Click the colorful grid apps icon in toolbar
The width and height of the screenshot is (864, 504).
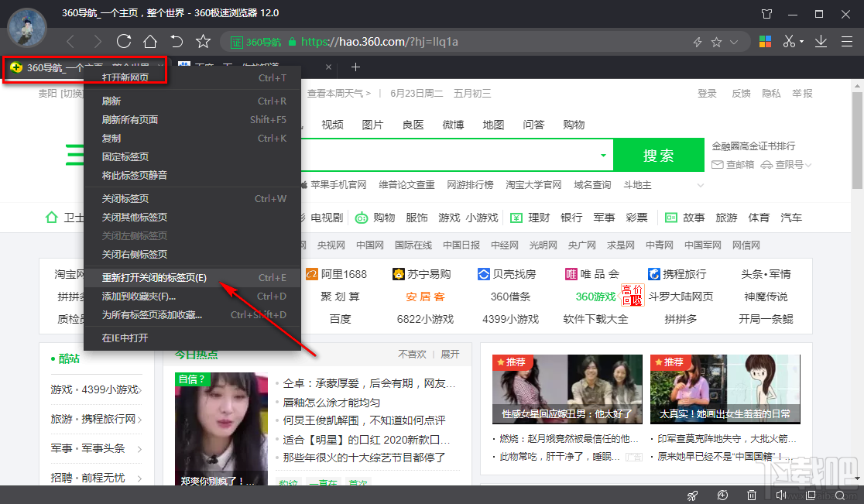(765, 41)
